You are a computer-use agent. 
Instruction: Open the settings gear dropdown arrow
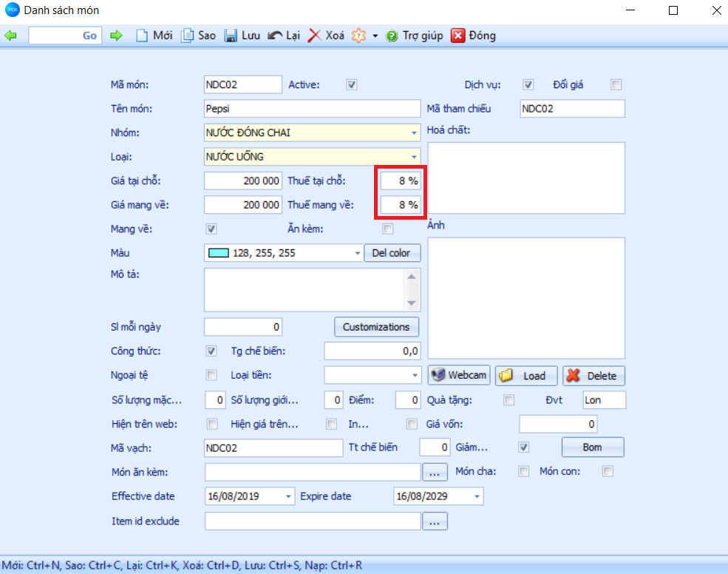(375, 36)
